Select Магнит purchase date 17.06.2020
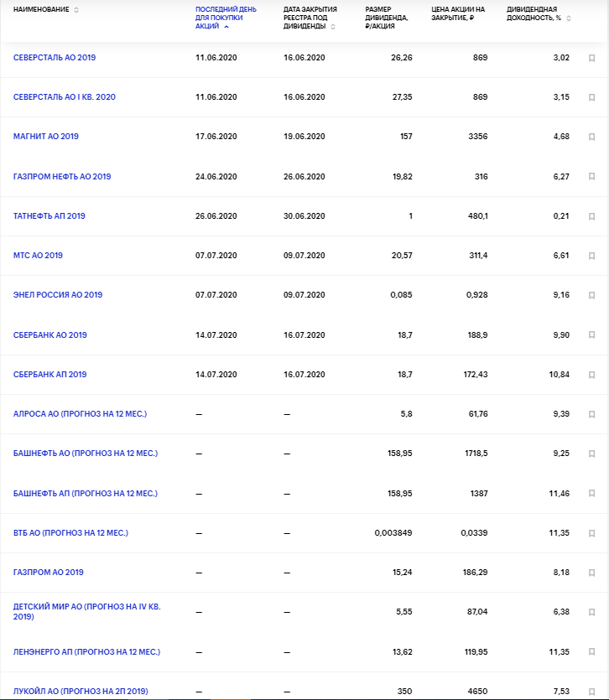 (216, 136)
